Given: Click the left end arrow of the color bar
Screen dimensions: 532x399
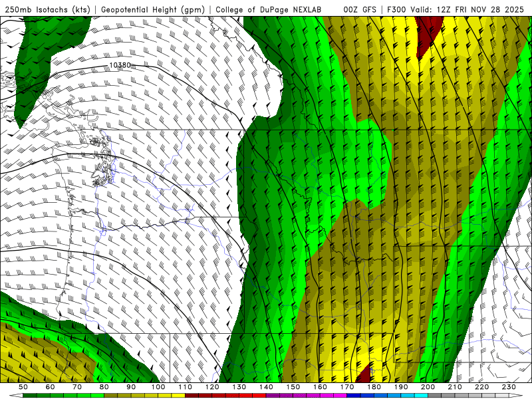Looking at the screenshot, I should [x=15, y=396].
